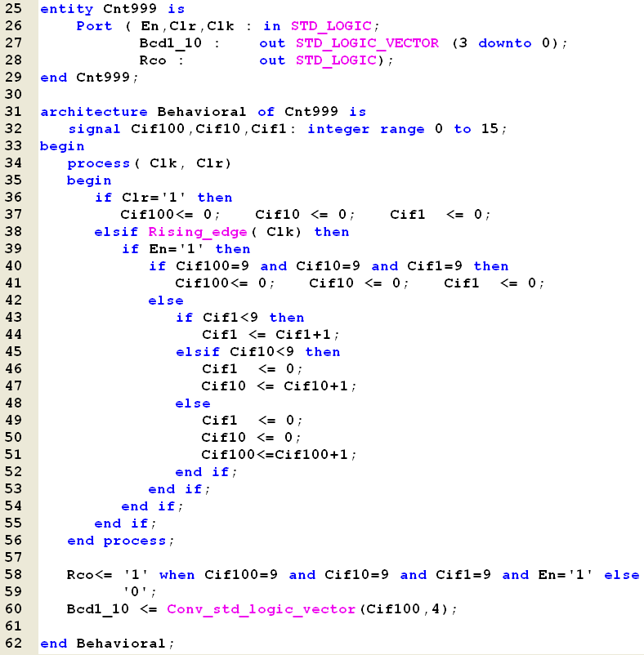Click 'Conv_std_logic_vector' on line 60
644x655 pixels.
pos(262,609)
